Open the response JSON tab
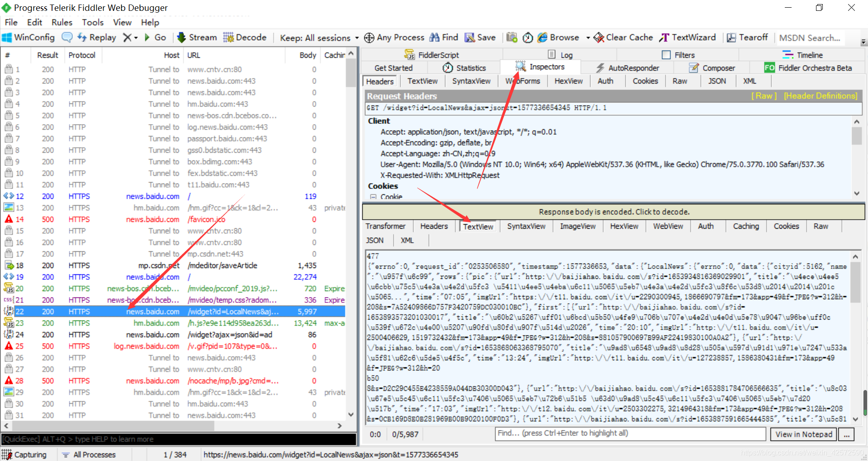The width and height of the screenshot is (868, 461). 375,240
